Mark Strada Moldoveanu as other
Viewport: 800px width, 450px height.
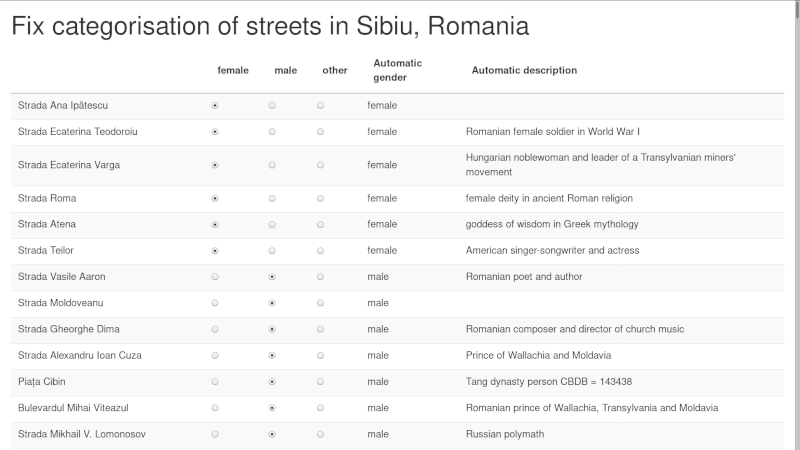tap(320, 303)
